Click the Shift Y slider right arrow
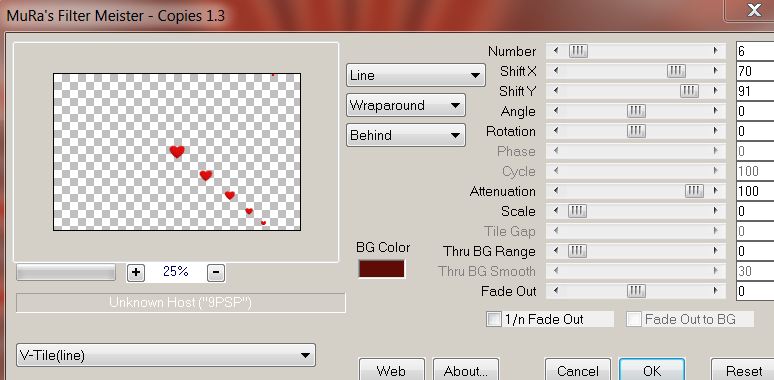 coord(715,91)
